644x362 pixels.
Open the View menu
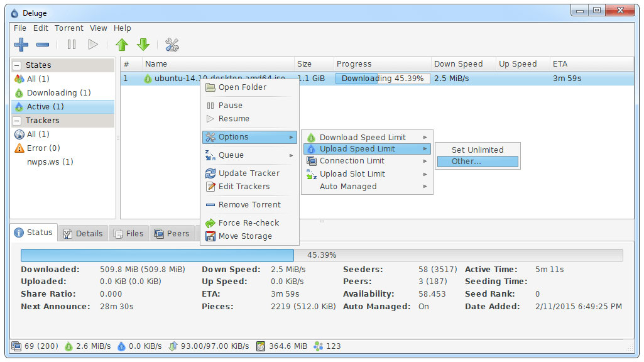tap(99, 28)
